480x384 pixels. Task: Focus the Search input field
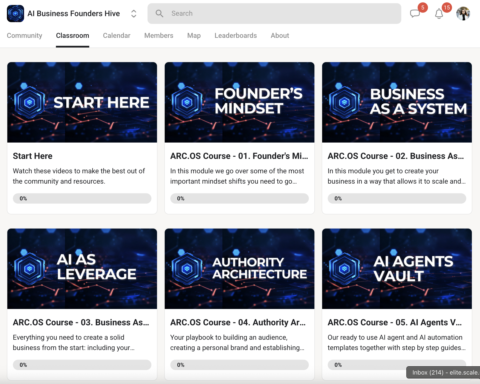pos(274,13)
